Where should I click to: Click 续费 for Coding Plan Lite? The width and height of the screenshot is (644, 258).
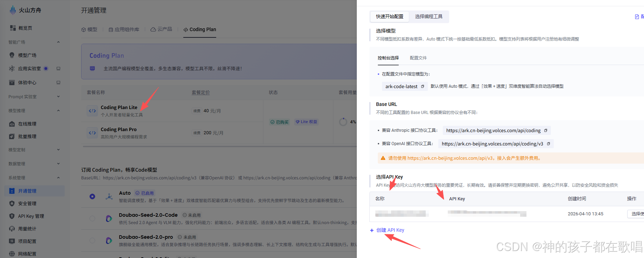click(x=197, y=111)
